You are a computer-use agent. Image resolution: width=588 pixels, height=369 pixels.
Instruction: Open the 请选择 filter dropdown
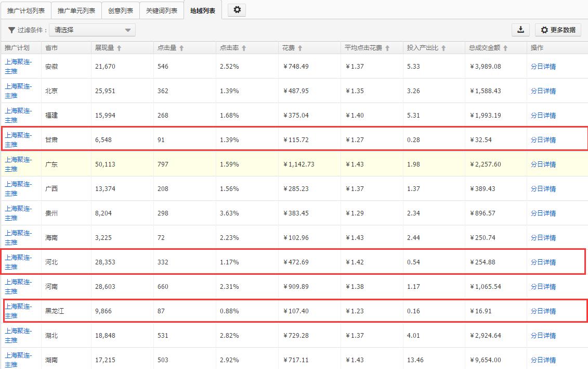tap(93, 30)
